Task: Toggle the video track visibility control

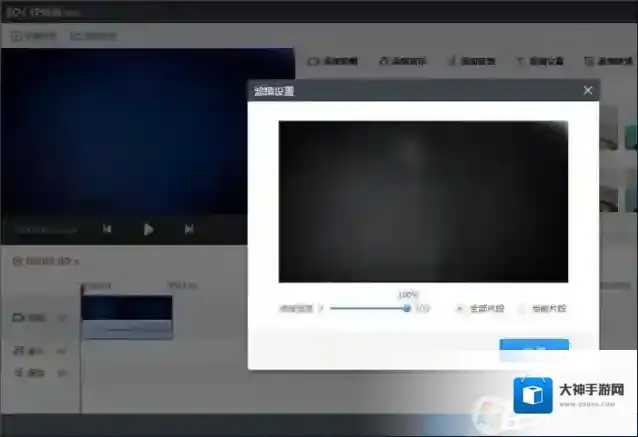Action: coord(62,318)
